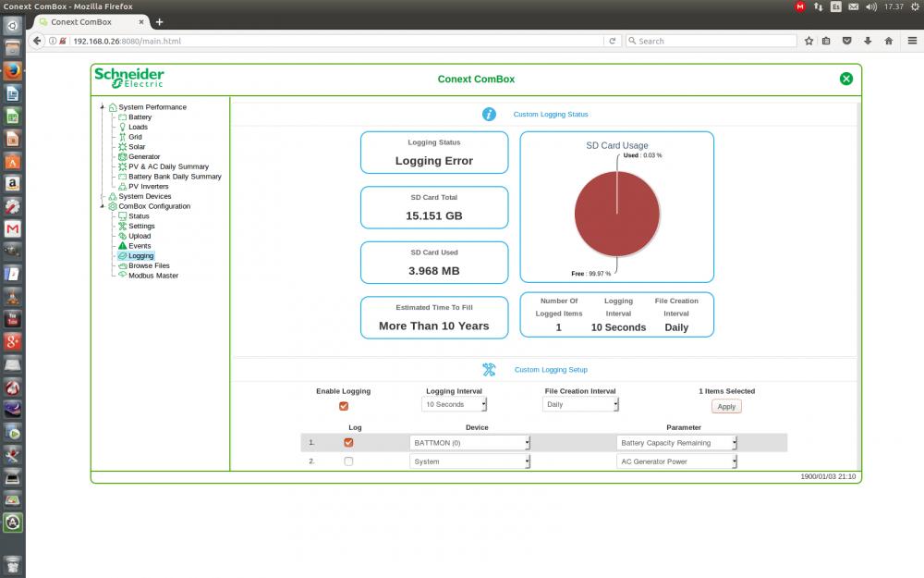Click the System Devices icon
924x578 pixels.
[113, 196]
